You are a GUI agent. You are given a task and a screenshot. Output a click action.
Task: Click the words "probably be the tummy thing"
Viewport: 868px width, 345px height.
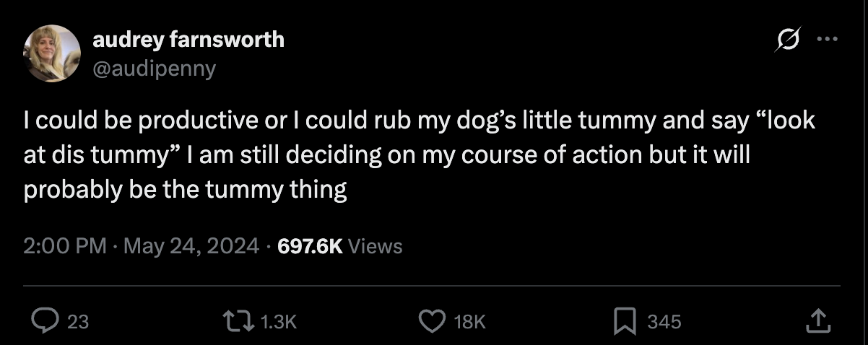pyautogui.click(x=186, y=190)
